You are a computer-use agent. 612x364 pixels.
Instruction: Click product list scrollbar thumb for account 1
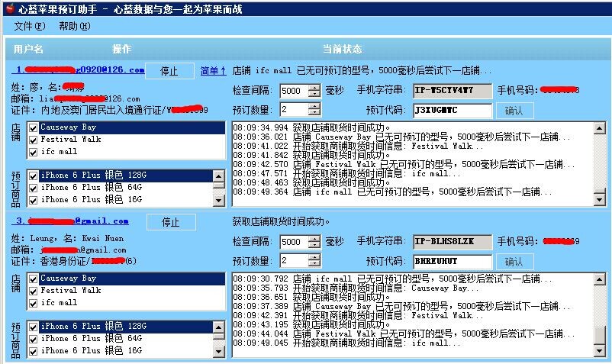pyautogui.click(x=219, y=185)
